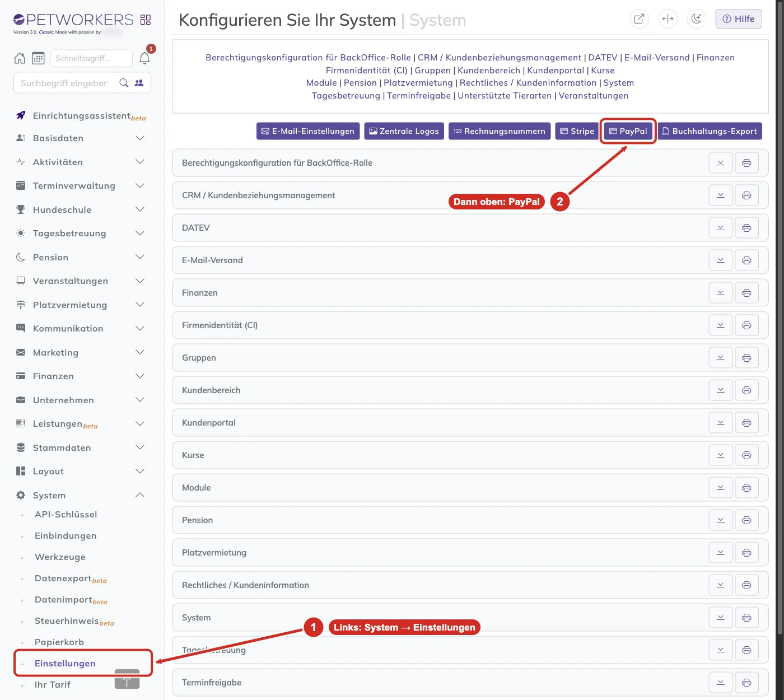Toggle the full-width layout icon
The width and height of the screenshot is (784, 700).
(x=668, y=18)
